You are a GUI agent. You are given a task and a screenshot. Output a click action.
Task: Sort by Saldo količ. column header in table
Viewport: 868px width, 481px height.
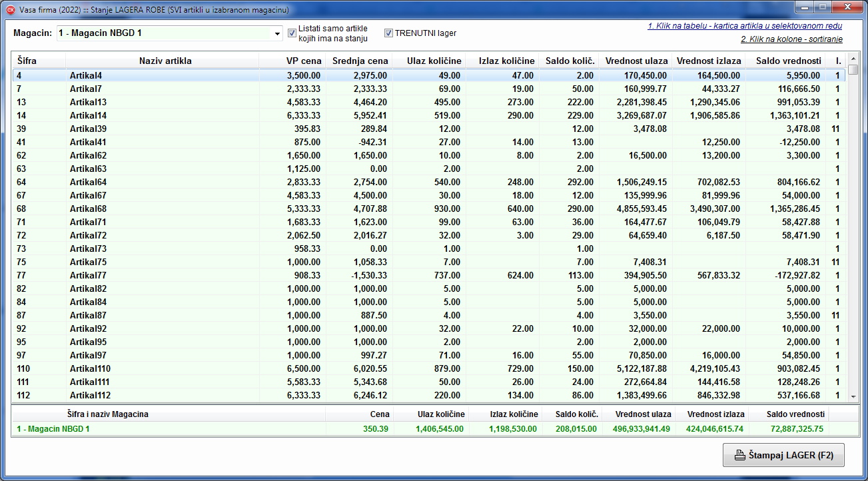point(568,61)
